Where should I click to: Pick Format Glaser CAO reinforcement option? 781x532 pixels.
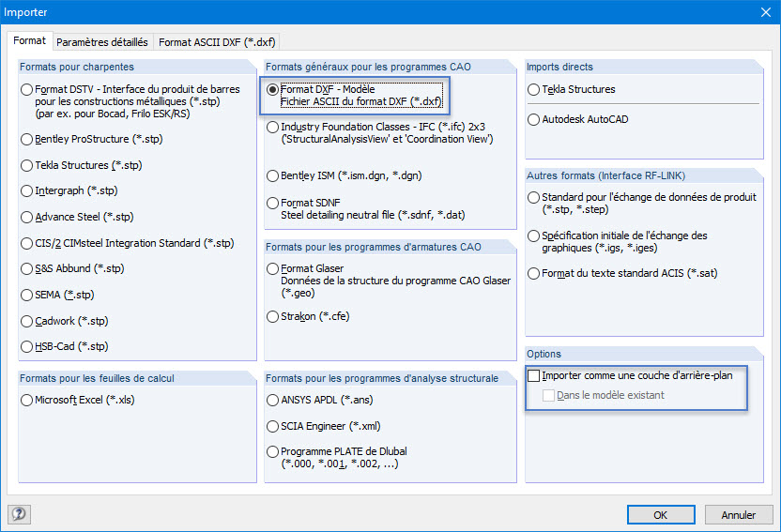click(x=272, y=268)
